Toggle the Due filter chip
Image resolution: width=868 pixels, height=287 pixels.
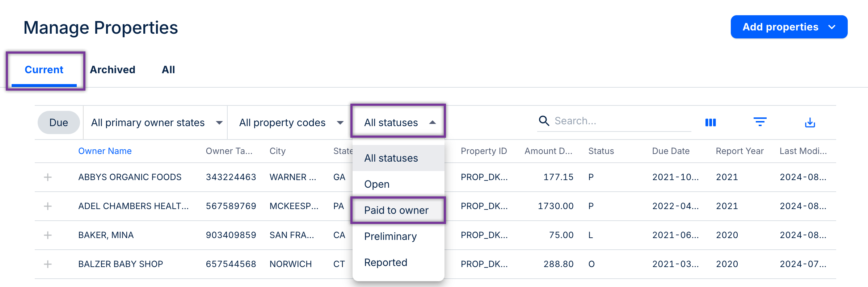59,122
